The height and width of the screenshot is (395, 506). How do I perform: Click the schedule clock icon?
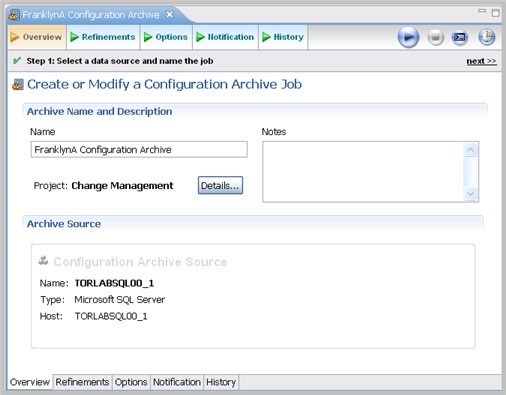click(x=487, y=37)
